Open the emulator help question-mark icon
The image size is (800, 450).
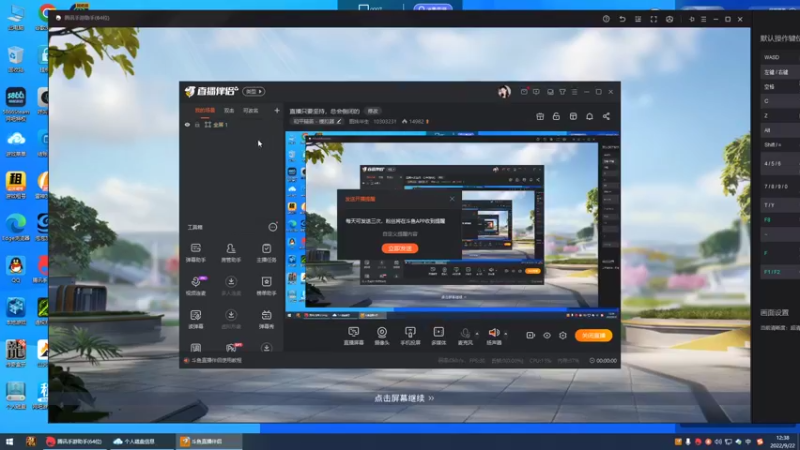click(x=606, y=19)
